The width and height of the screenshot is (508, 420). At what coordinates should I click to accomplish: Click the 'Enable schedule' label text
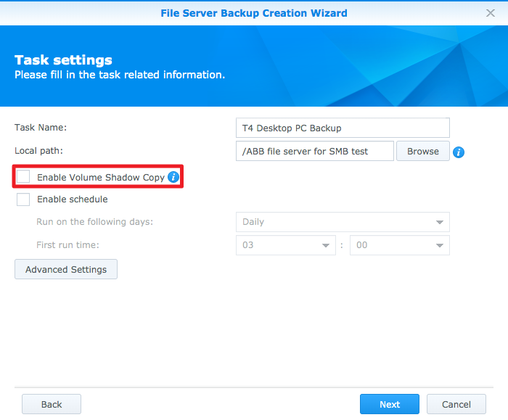(72, 199)
